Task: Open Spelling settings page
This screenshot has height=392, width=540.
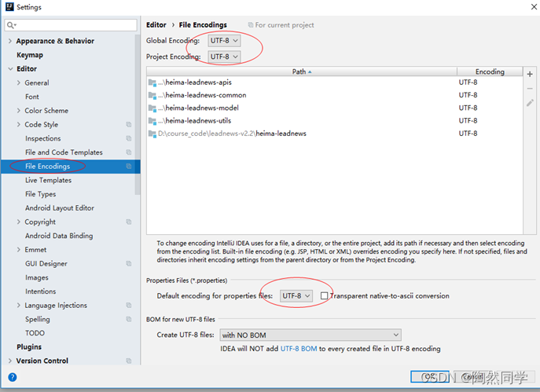Action: pyautogui.click(x=37, y=319)
